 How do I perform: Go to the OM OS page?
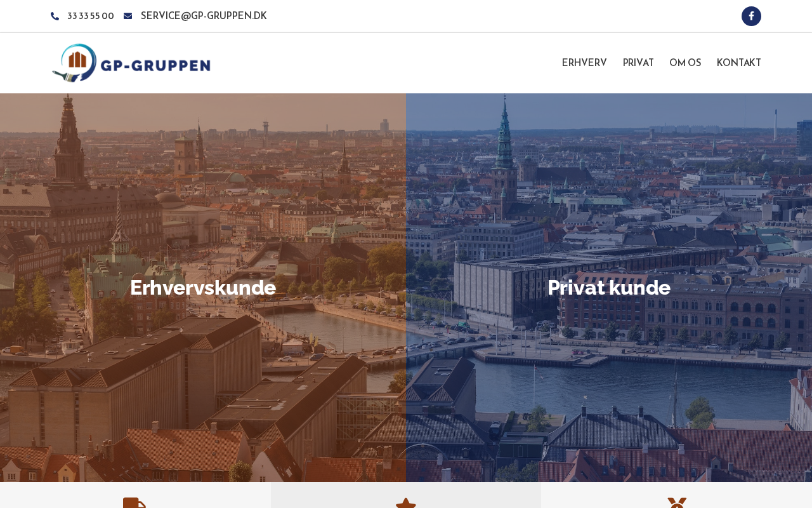click(685, 63)
